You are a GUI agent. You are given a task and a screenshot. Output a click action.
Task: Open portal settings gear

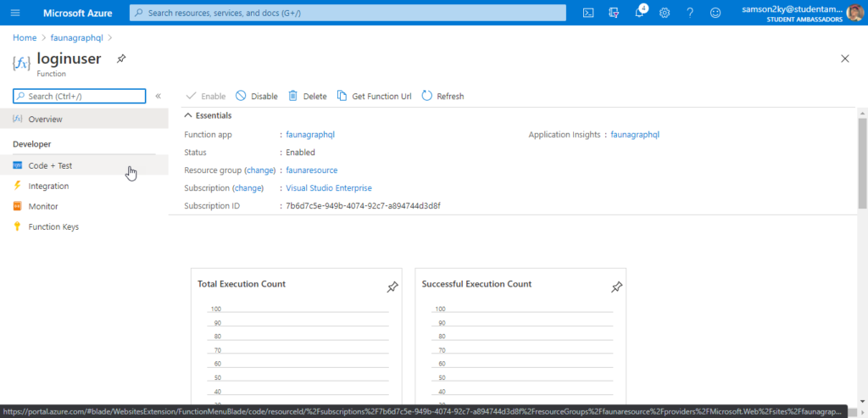pos(665,13)
